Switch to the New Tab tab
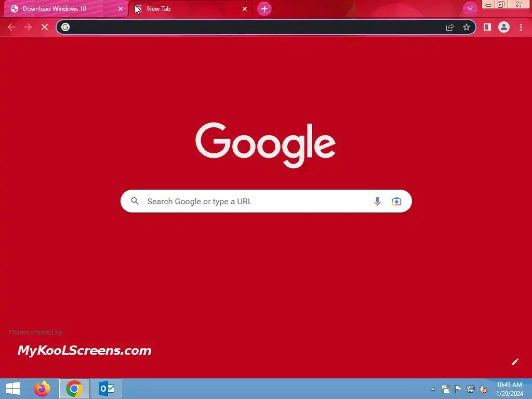Screen dimensions: 532x399 (x=190, y=9)
